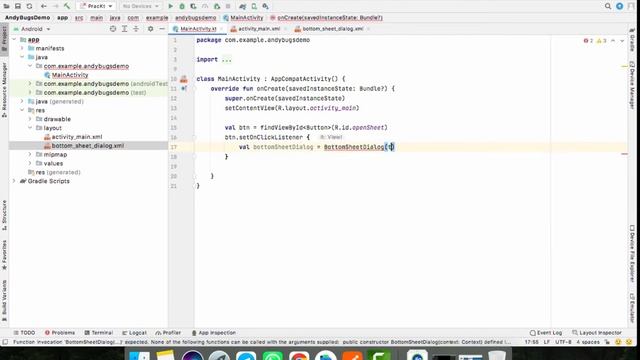Click the src breadcrumb item
The height and width of the screenshot is (360, 640).
[x=79, y=18]
